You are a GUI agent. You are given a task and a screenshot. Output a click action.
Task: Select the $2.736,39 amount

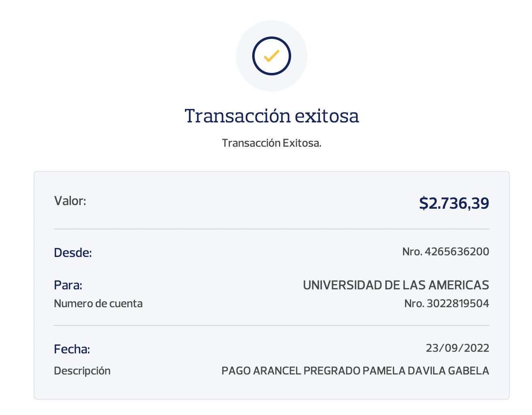(x=454, y=203)
